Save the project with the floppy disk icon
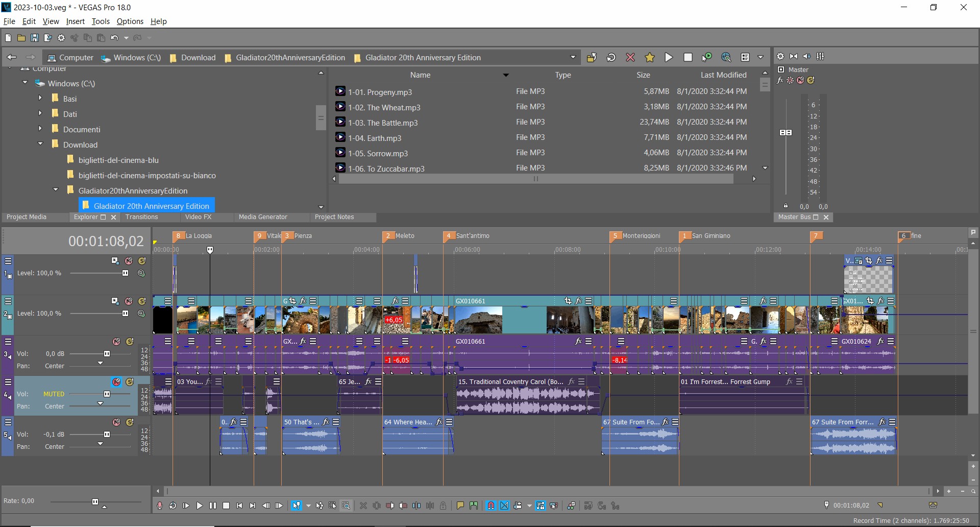Image resolution: width=980 pixels, height=527 pixels. coord(35,38)
